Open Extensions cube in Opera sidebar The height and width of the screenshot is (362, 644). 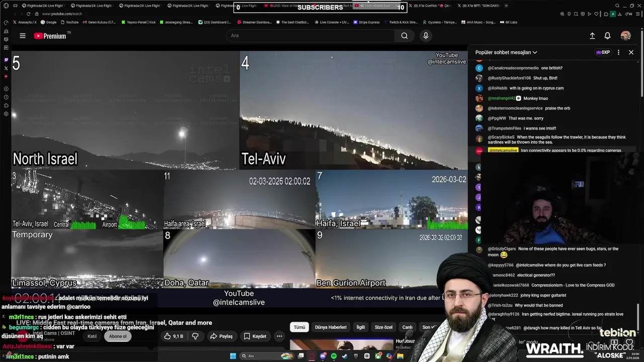click(x=6, y=106)
